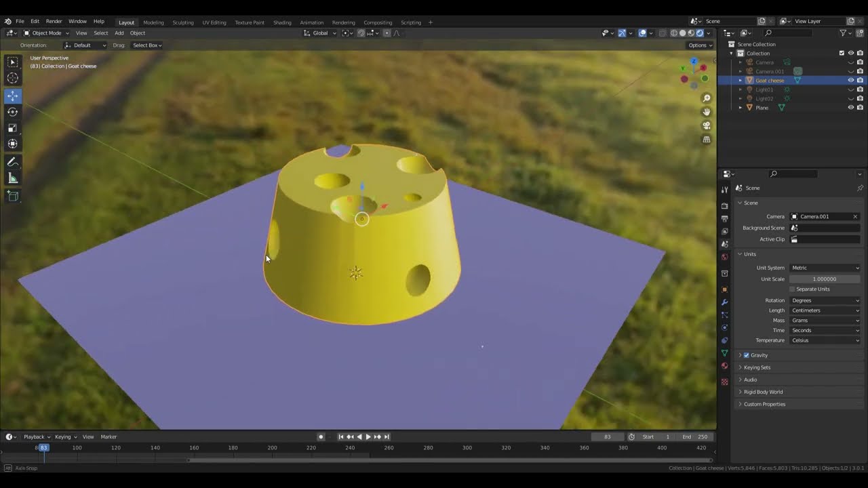The width and height of the screenshot is (868, 488).
Task: Expand the Goat cheese tree item
Action: pyautogui.click(x=741, y=81)
